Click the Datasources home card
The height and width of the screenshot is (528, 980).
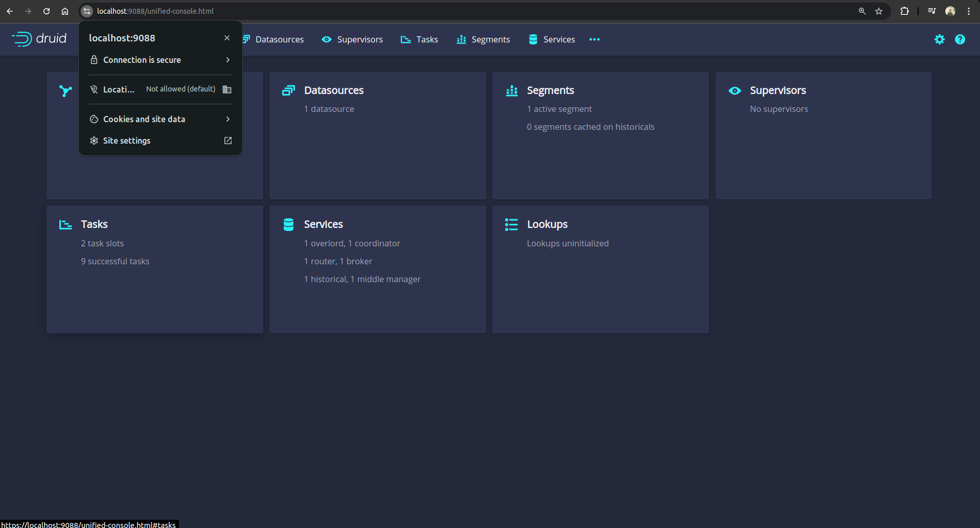pos(377,135)
